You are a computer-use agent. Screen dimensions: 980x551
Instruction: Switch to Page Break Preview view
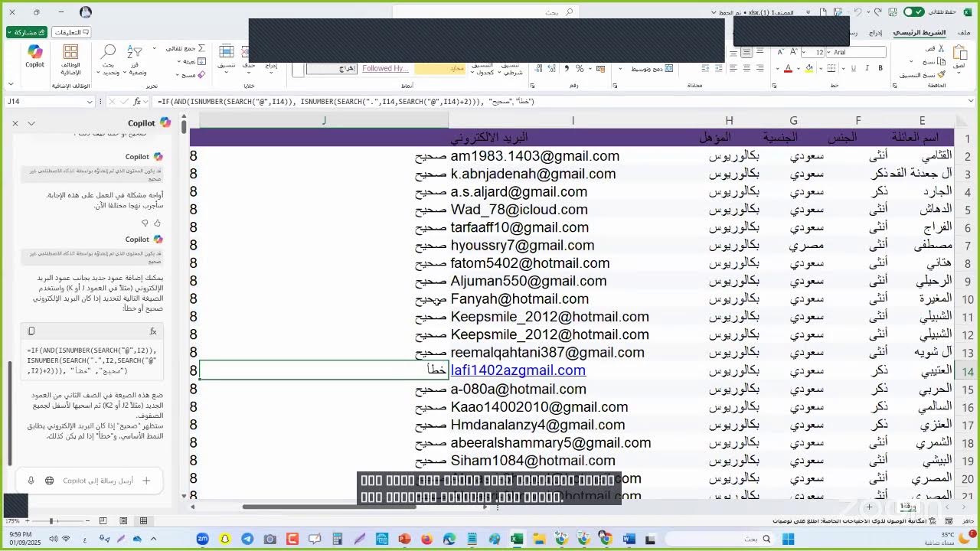tap(103, 521)
